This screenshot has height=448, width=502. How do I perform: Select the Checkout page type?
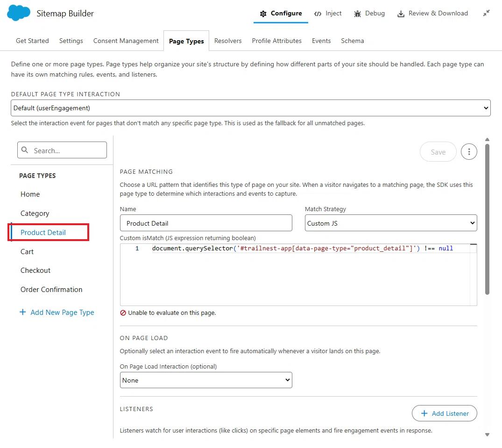35,270
